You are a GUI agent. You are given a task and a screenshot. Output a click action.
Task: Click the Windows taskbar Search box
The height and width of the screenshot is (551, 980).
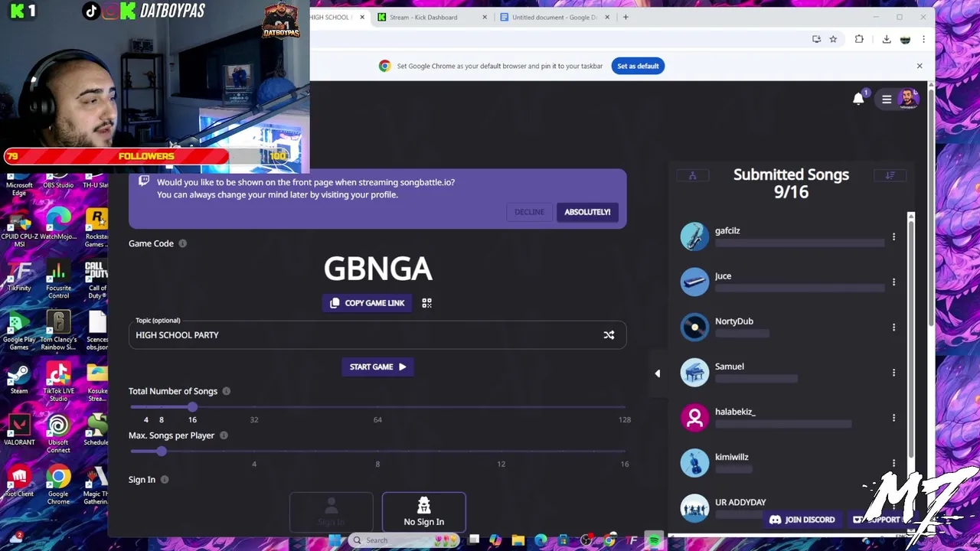click(403, 540)
